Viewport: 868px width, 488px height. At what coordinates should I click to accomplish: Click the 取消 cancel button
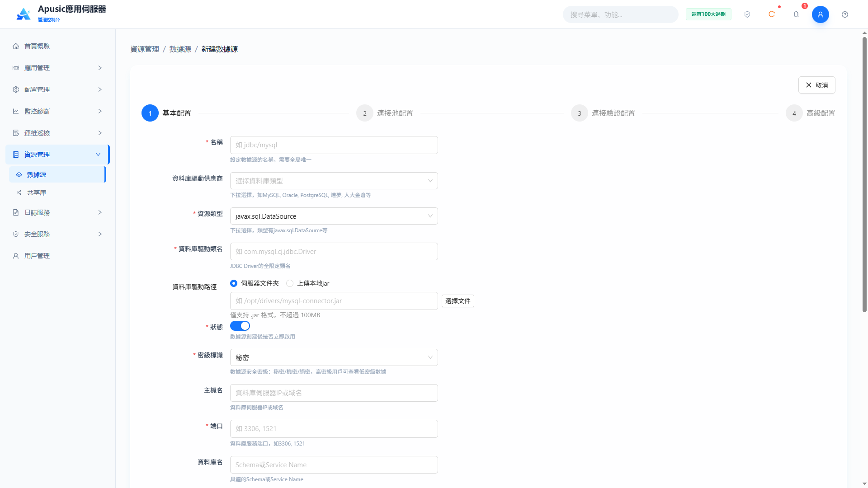[x=816, y=85]
